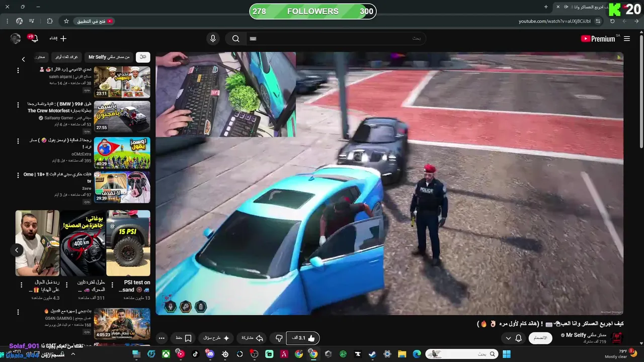Click the magnifier search button
The image size is (644, 362).
coord(235,39)
